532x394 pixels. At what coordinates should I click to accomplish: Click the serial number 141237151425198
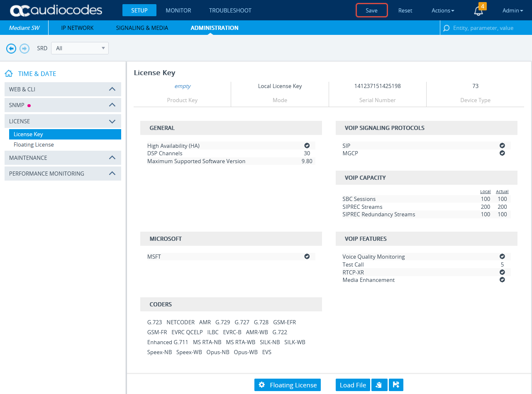tap(377, 86)
